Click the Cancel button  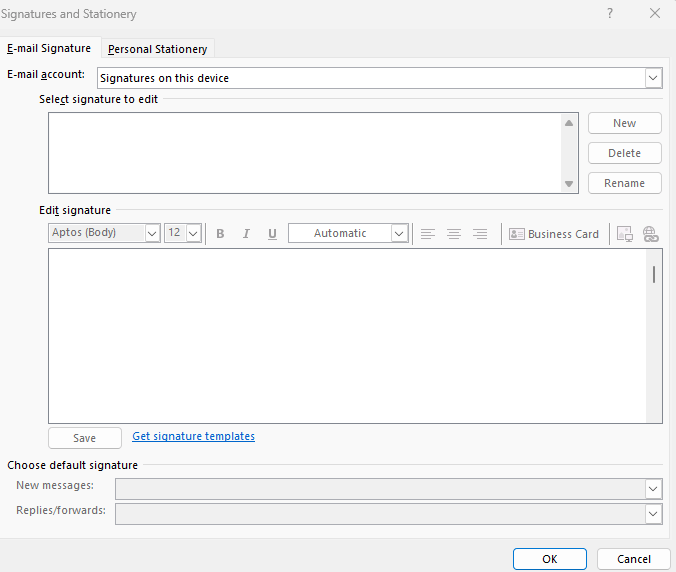tap(634, 559)
